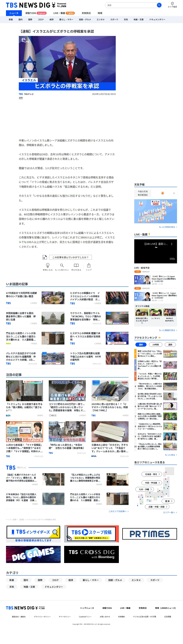Click the 学びがある book icon

coord(76,265)
